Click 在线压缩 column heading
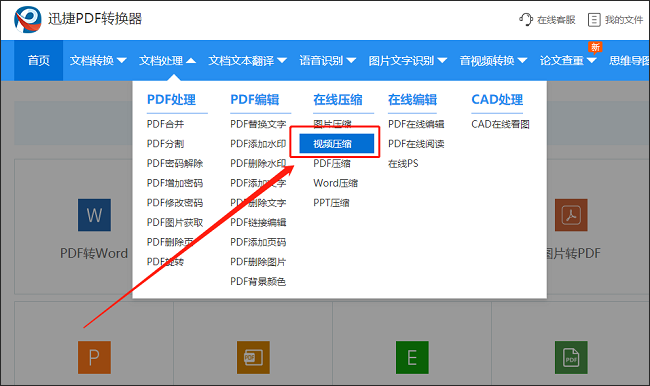Image resolution: width=650 pixels, height=386 pixels. point(337,100)
